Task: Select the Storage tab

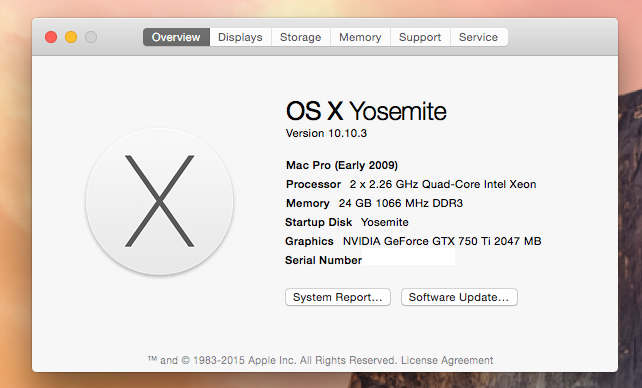Action: click(301, 37)
